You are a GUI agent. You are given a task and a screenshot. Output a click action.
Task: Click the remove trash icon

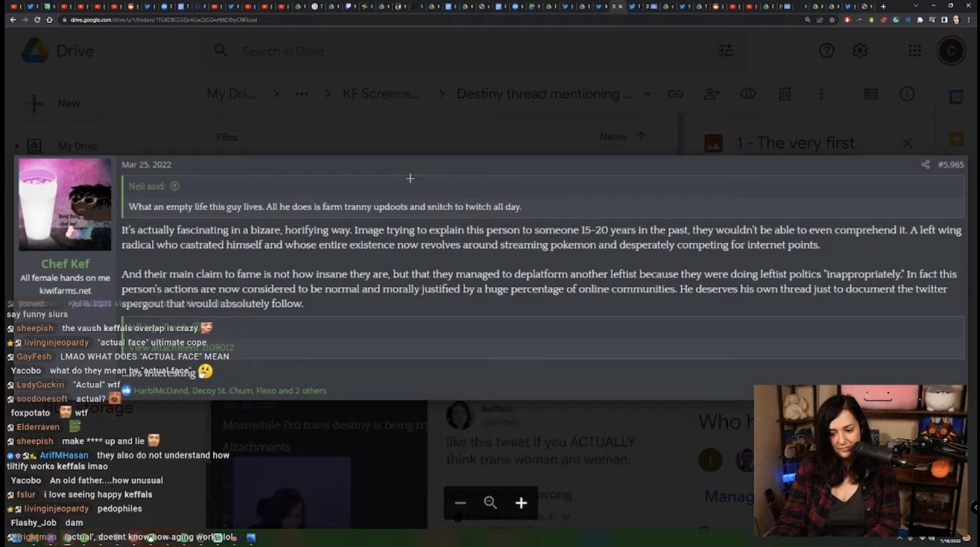pyautogui.click(x=785, y=94)
